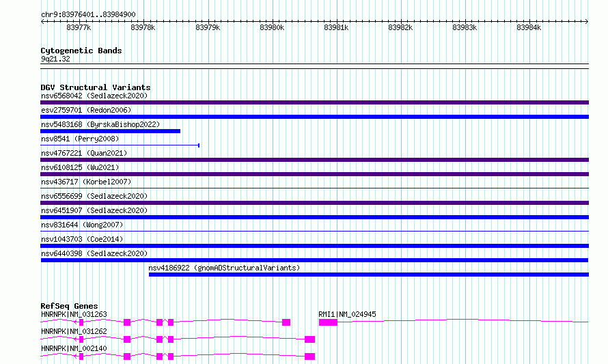Screen dimensions: 608x364
Task: Click the right arrowhead of the ruler
Action: pos(587,21)
